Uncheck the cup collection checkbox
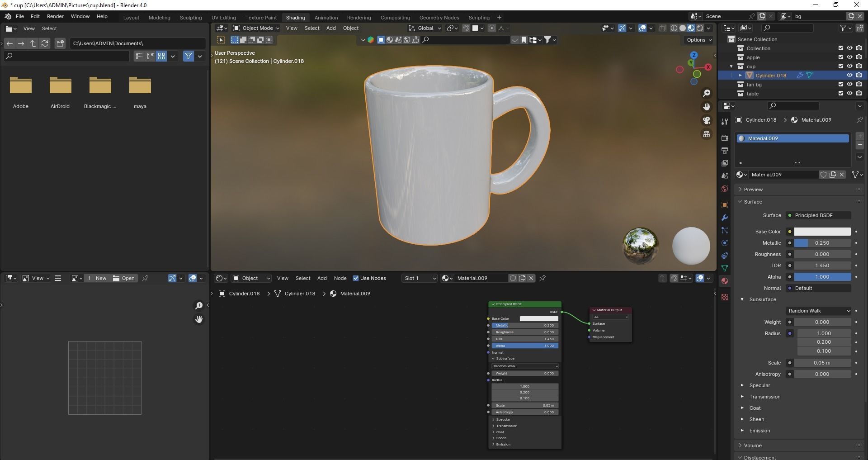868x460 pixels. [x=841, y=66]
